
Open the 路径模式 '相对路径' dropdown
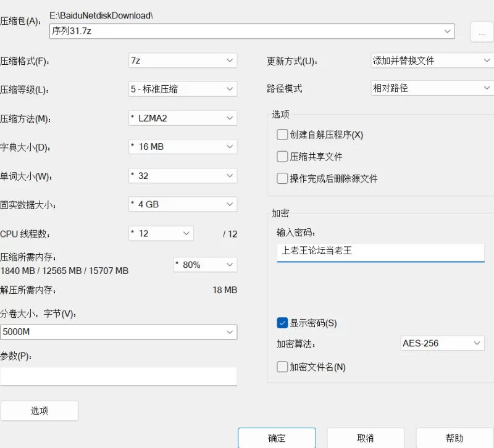tap(432, 88)
